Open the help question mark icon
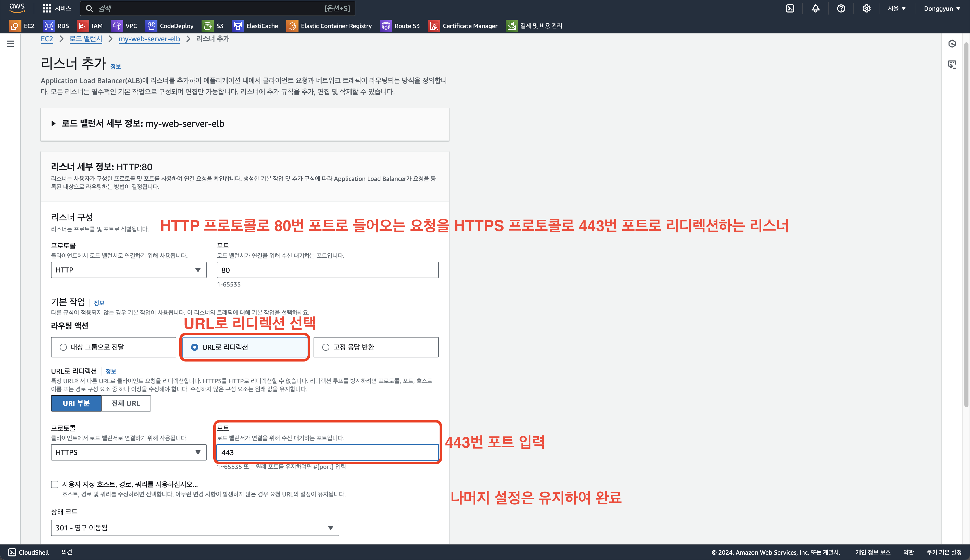Image resolution: width=970 pixels, height=560 pixels. pos(841,8)
